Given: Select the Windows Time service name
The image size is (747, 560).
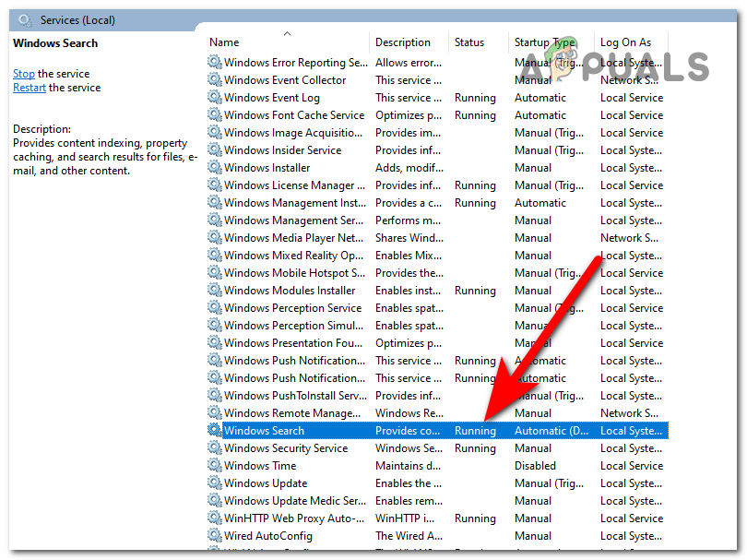Looking at the screenshot, I should [x=260, y=466].
